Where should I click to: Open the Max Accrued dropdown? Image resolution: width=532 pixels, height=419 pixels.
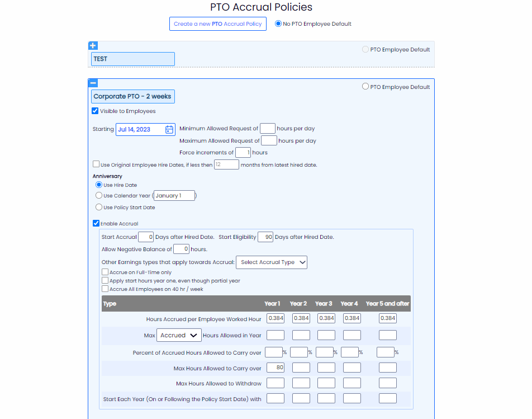click(179, 335)
